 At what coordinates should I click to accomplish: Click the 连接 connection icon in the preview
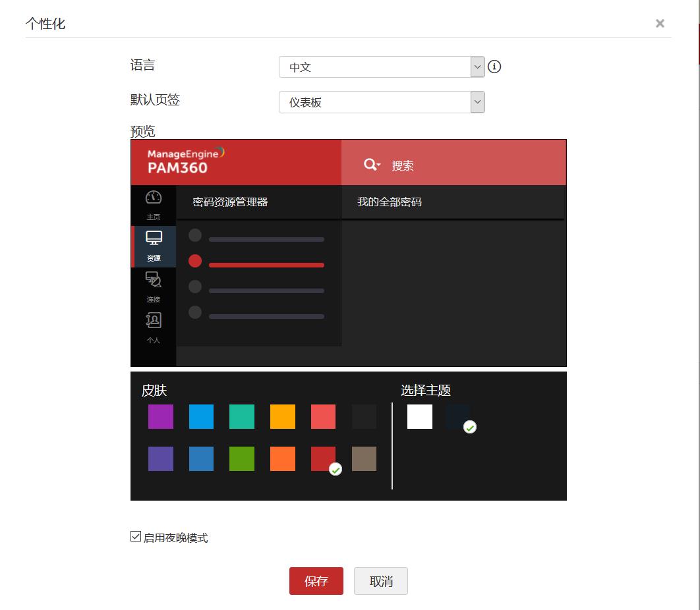153,279
